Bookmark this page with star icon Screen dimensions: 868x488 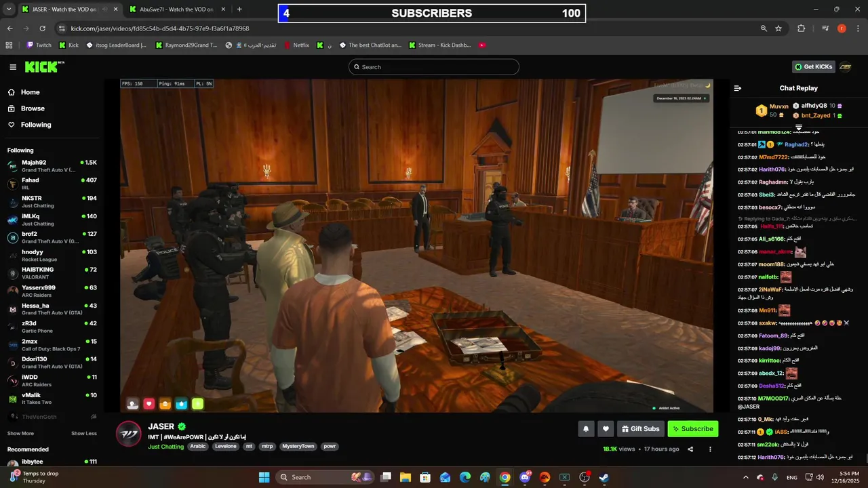(x=778, y=28)
